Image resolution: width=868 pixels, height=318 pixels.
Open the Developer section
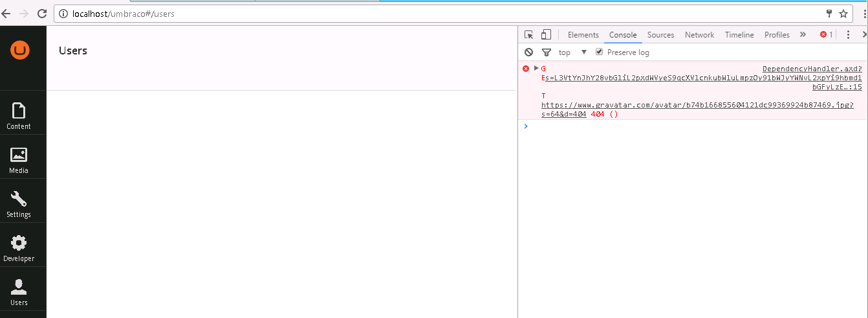point(19,248)
